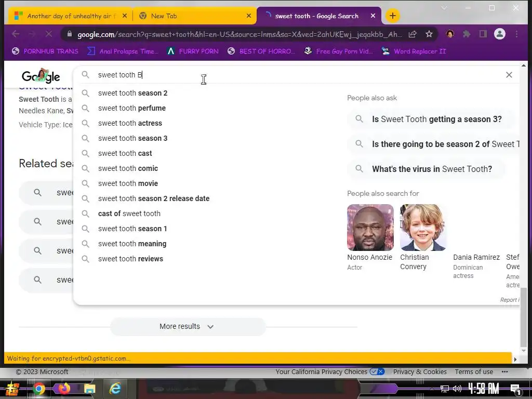
Task: Open the notification center icon
Action: [x=515, y=389]
